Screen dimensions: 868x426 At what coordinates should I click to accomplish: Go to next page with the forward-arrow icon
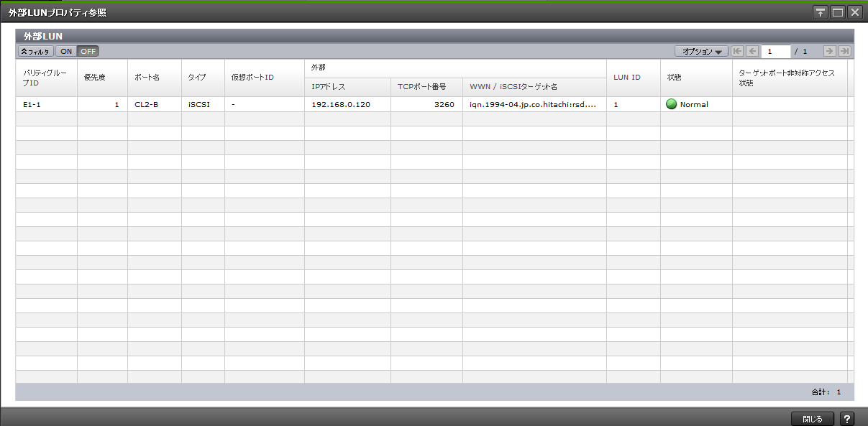pos(831,51)
